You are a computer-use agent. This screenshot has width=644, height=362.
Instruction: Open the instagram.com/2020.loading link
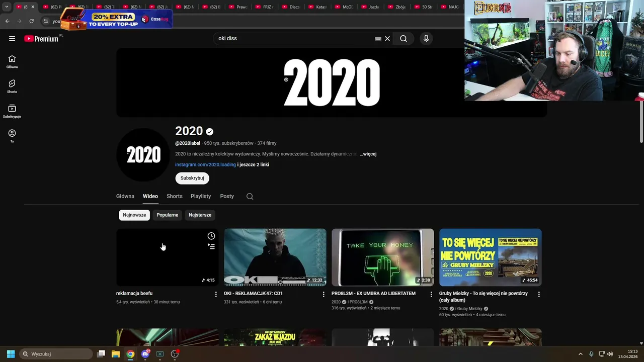pyautogui.click(x=205, y=164)
